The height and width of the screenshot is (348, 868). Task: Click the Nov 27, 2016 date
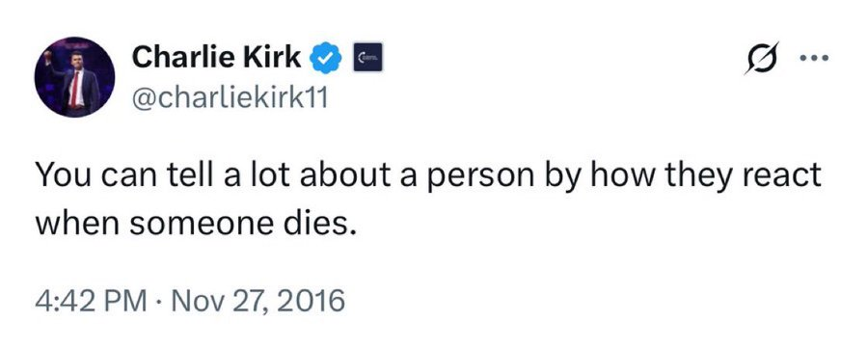pyautogui.click(x=258, y=302)
